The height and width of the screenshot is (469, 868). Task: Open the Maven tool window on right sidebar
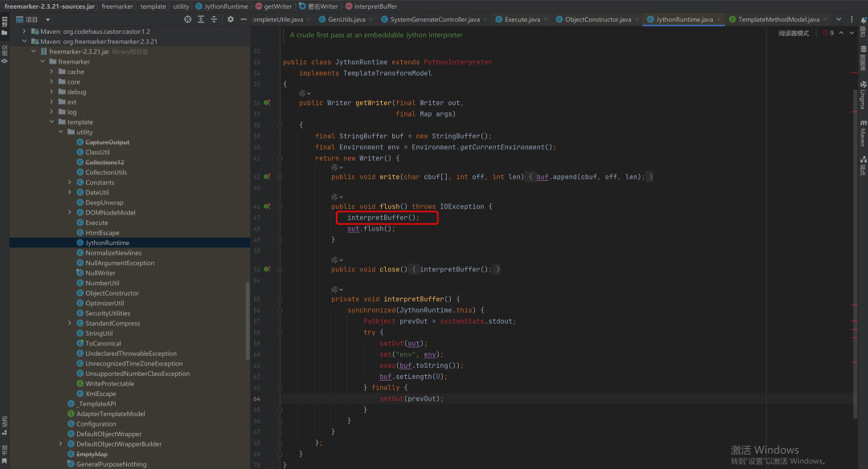pos(862,133)
